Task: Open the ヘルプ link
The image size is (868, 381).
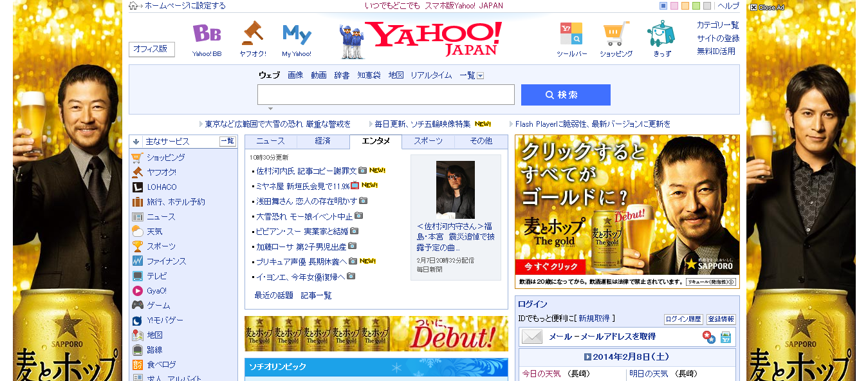Action: click(x=728, y=6)
